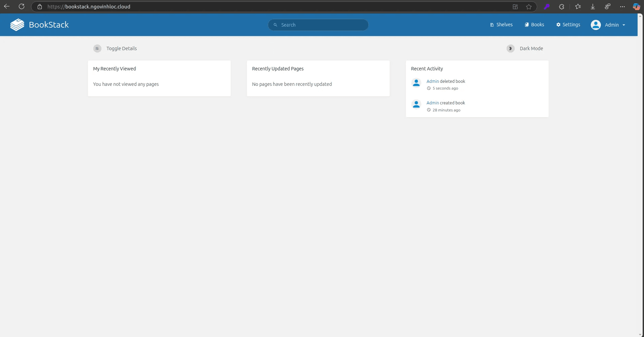
Task: Open the browser three-dot menu
Action: [x=622, y=6]
